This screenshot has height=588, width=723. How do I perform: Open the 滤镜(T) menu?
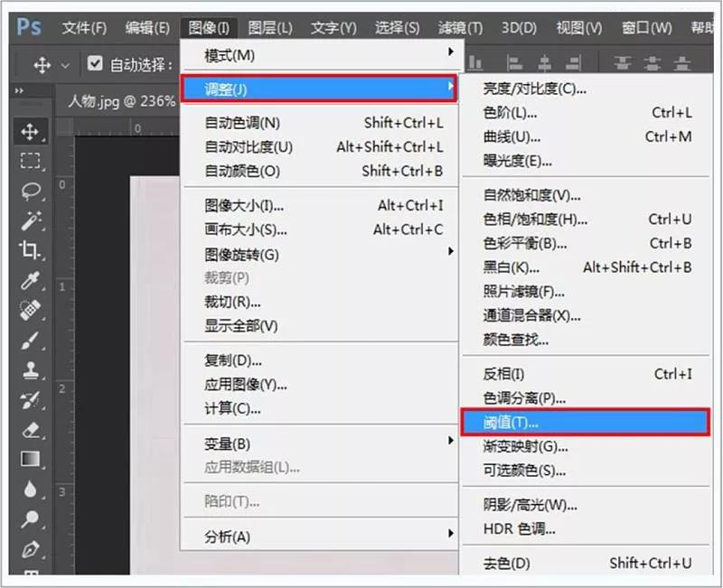(459, 28)
